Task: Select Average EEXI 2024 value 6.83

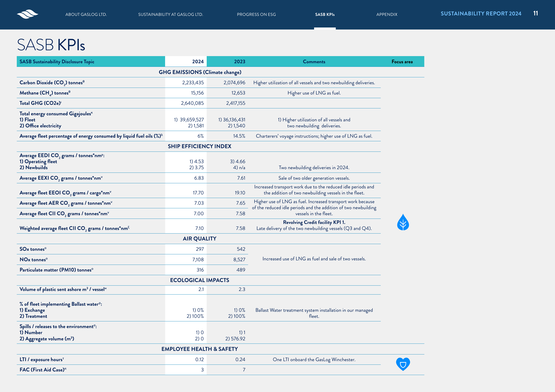Action: click(199, 178)
